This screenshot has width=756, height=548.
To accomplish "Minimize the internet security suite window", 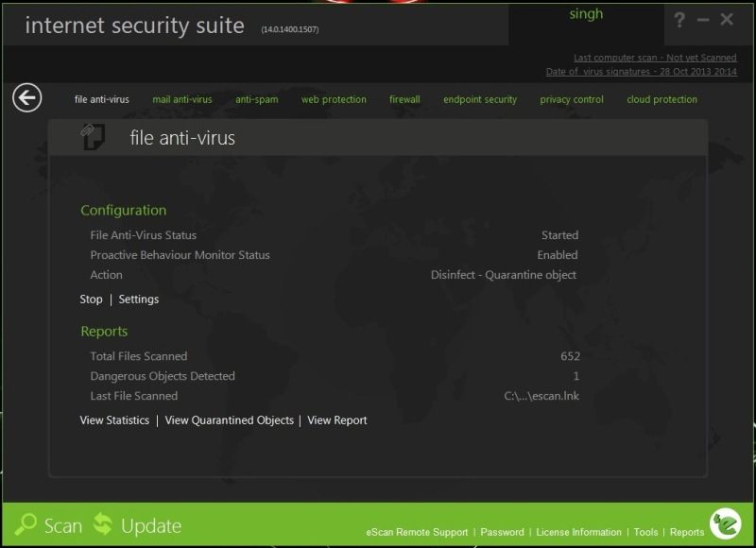I will tap(703, 20).
